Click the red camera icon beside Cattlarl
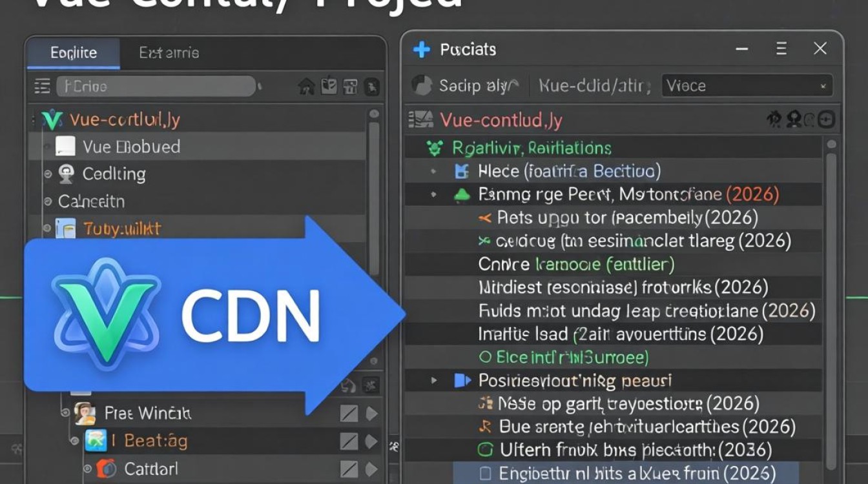The width and height of the screenshot is (868, 484). (x=106, y=468)
